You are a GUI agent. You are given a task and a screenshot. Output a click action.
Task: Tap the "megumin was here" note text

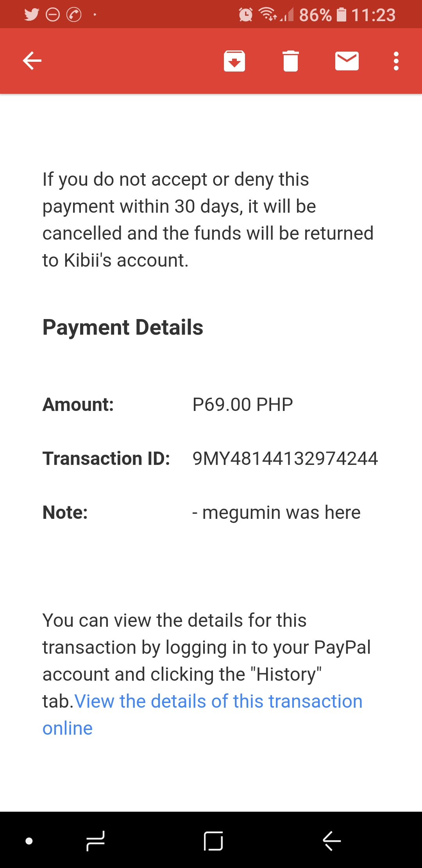point(281,513)
